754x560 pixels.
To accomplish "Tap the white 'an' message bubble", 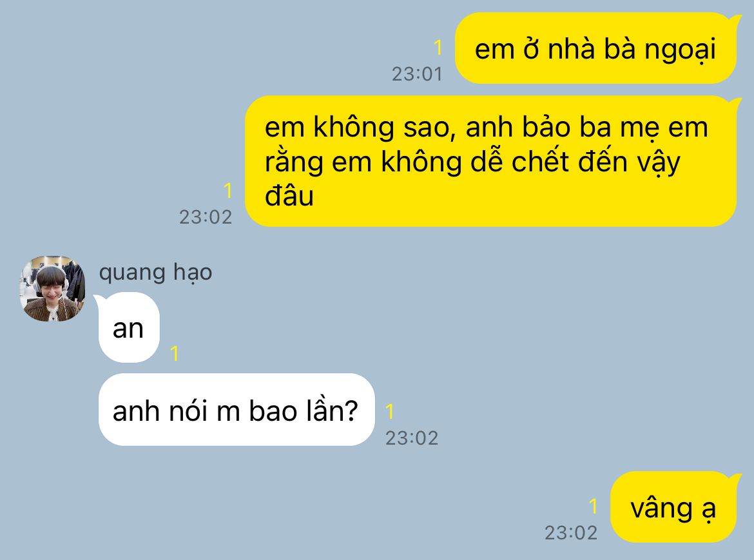I will click(128, 327).
